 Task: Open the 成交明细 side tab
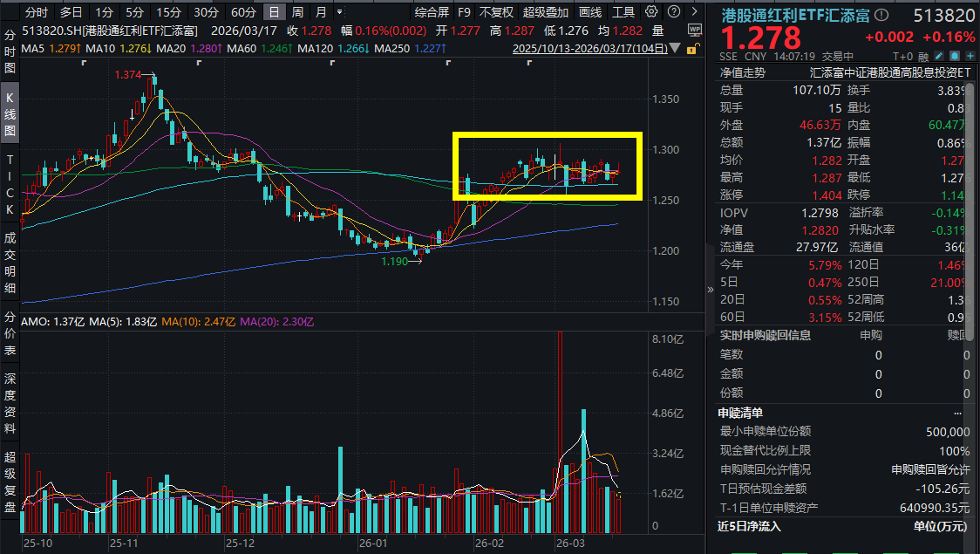click(x=10, y=263)
